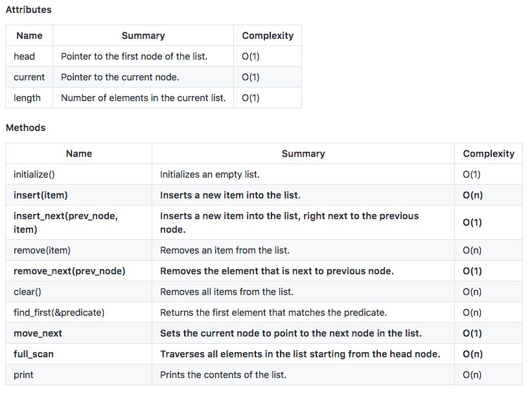Click insert_next(prev_node, item) method name
This screenshot has width=532, height=393.
click(65, 222)
